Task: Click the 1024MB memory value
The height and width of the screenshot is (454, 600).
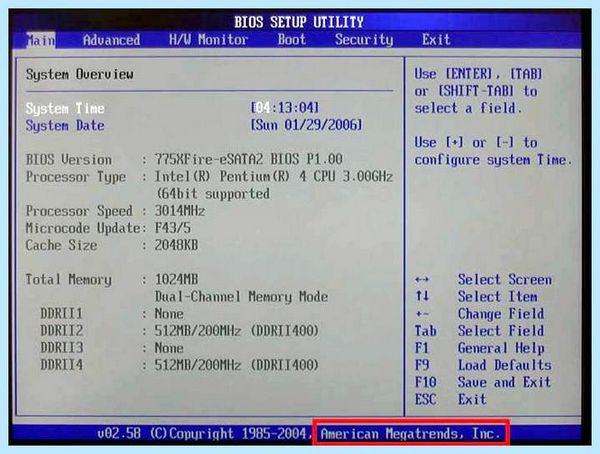Action: (176, 279)
